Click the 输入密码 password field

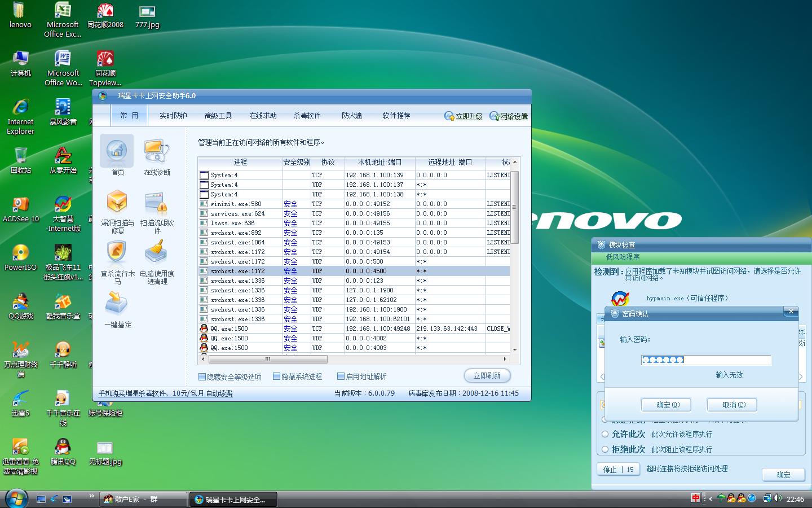[705, 360]
